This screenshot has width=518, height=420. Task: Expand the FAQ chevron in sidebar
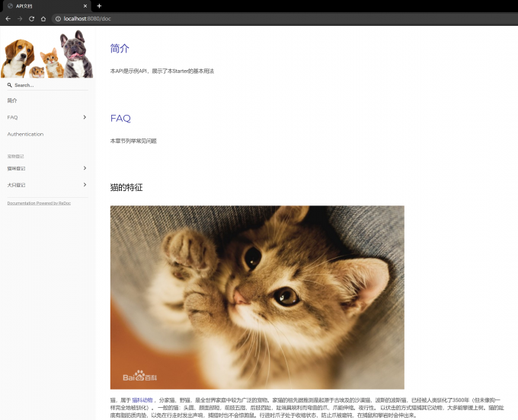85,117
